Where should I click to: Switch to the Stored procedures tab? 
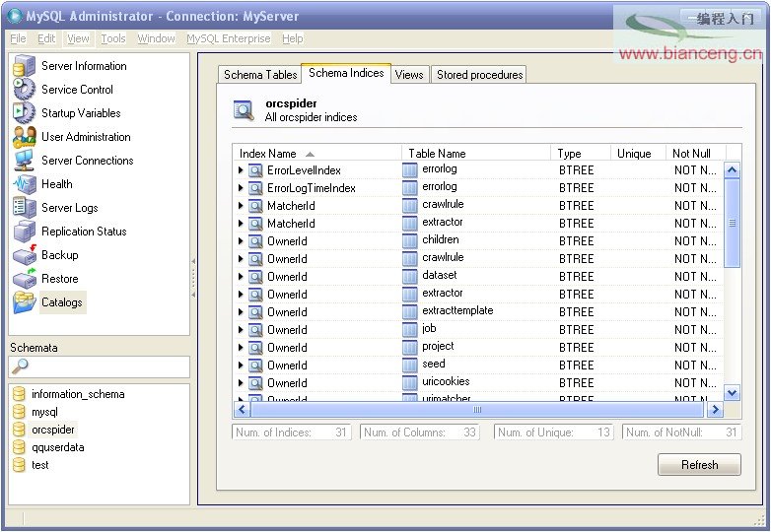tap(479, 75)
